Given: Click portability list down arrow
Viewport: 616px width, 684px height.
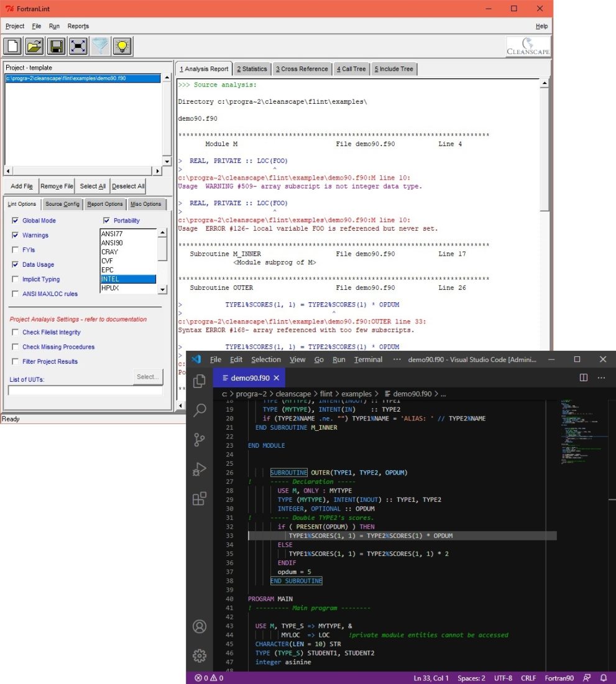Looking at the screenshot, I should click(x=162, y=289).
